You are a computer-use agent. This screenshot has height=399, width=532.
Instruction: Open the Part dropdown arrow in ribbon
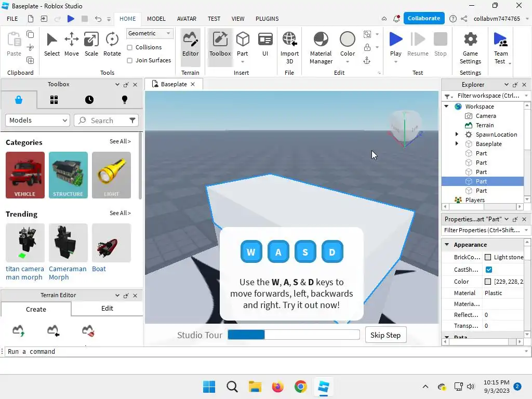243,62
